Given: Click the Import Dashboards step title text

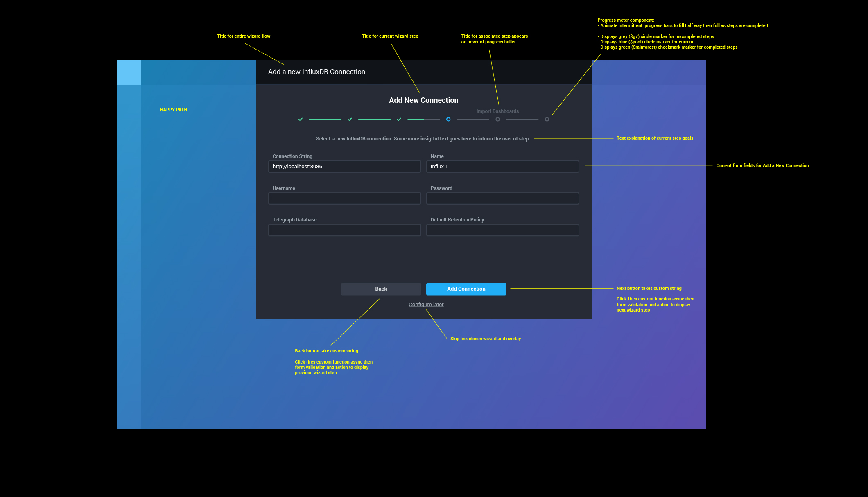Looking at the screenshot, I should [497, 111].
